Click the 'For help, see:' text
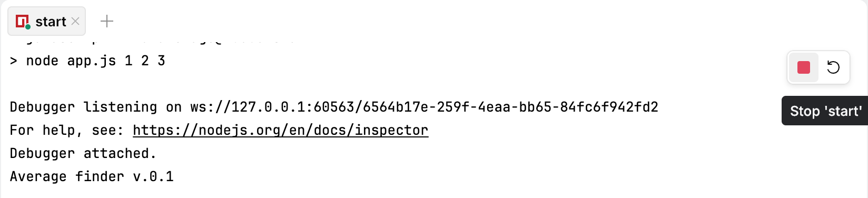This screenshot has height=198, width=868. (x=67, y=130)
